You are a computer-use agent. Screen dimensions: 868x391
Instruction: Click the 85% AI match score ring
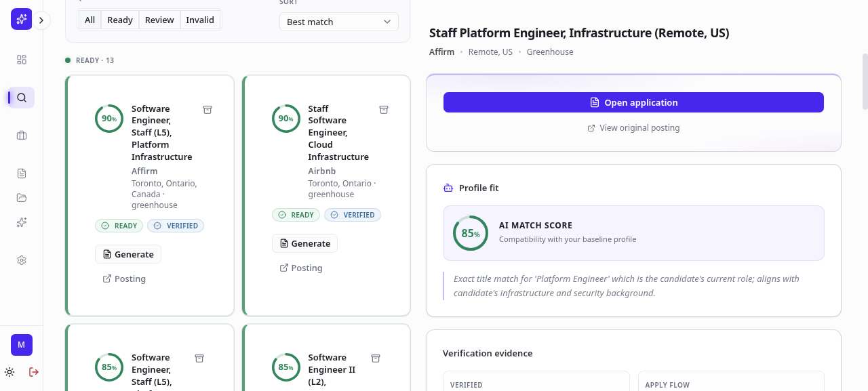(x=471, y=233)
